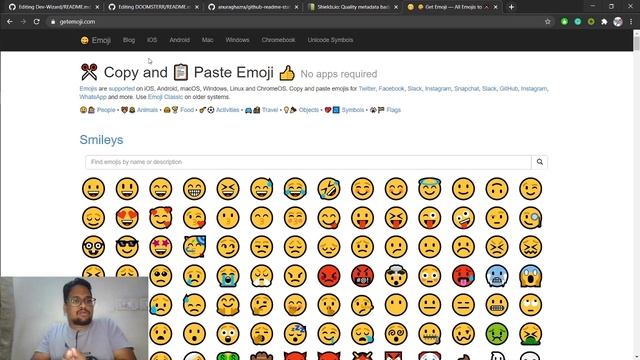Viewport: 640px width, 360px height.
Task: Switch to the github-readme-stats tab
Action: (x=254, y=7)
